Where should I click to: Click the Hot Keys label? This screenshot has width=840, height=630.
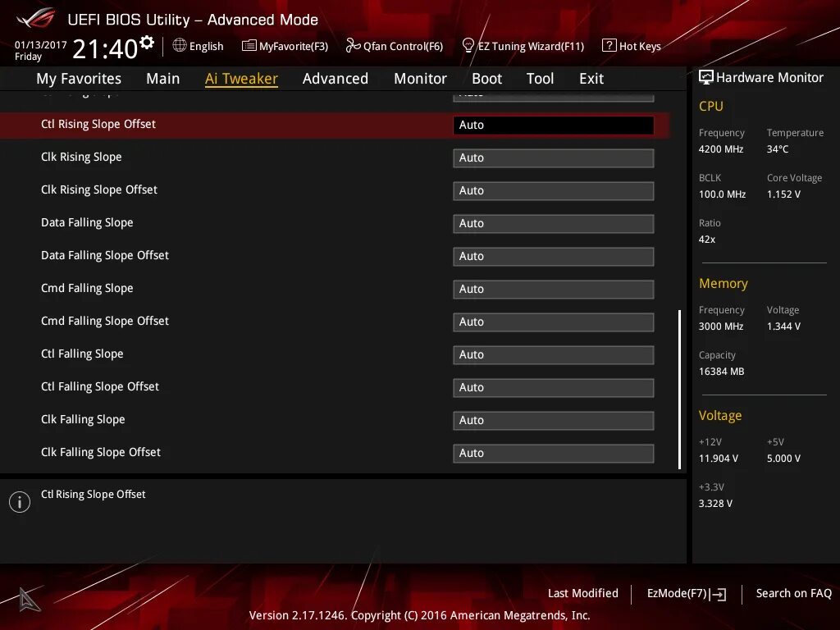pos(640,46)
